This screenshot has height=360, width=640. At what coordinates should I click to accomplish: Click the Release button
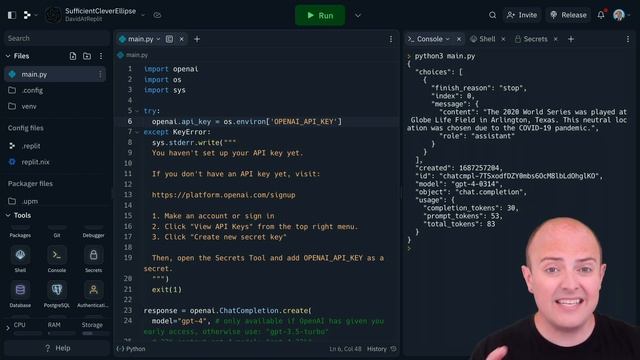(568, 15)
